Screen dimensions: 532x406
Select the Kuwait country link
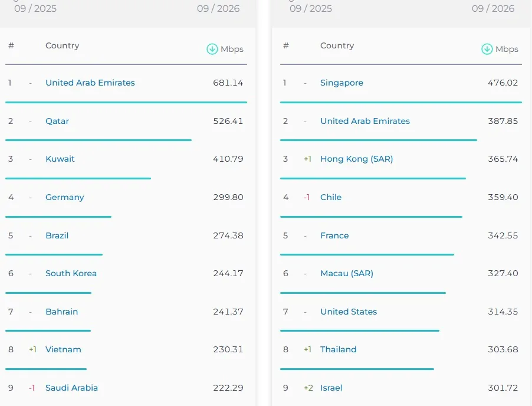pyautogui.click(x=60, y=159)
